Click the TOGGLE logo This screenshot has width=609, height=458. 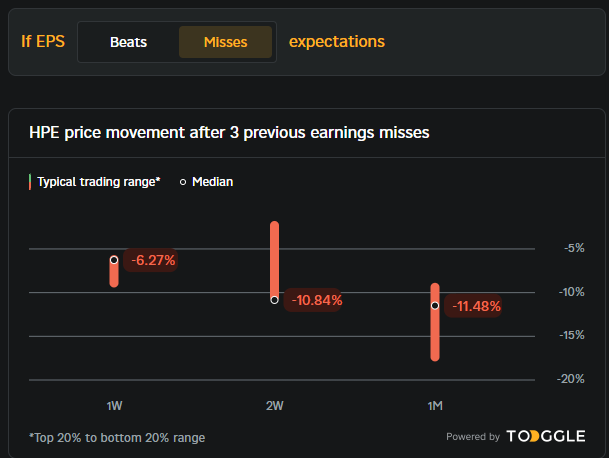click(x=546, y=436)
